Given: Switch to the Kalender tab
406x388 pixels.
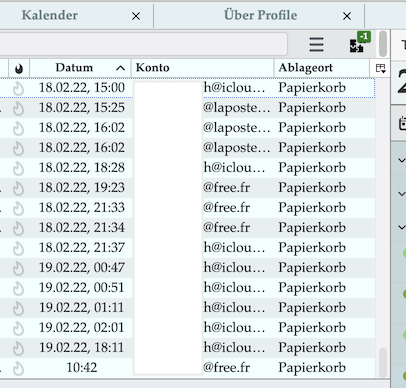Looking at the screenshot, I should point(50,15).
